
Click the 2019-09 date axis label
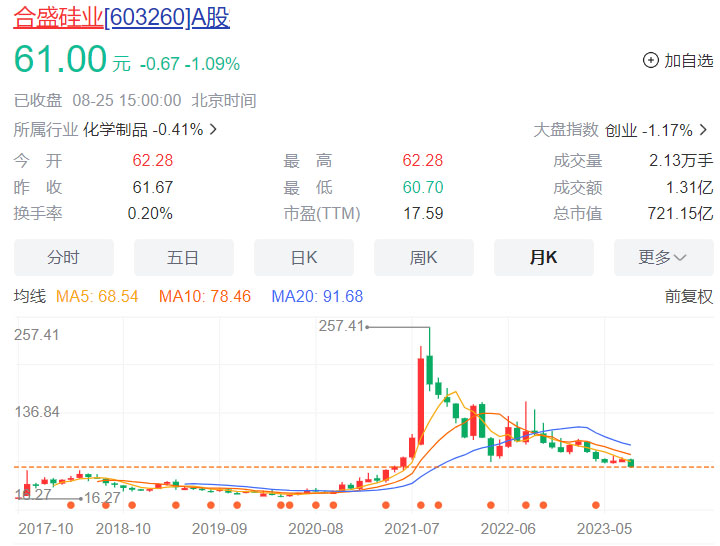pos(219,529)
